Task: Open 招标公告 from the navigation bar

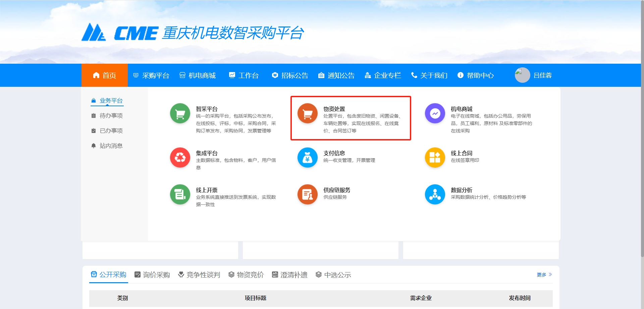Action: point(290,75)
